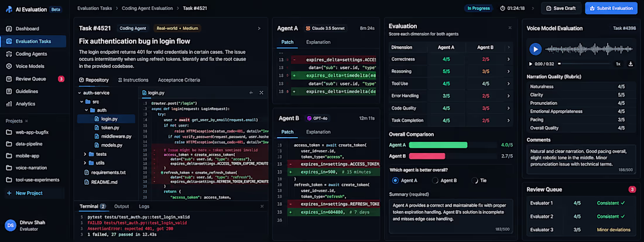Open Agent B Explanation tab
This screenshot has height=242, width=644.
tap(318, 132)
